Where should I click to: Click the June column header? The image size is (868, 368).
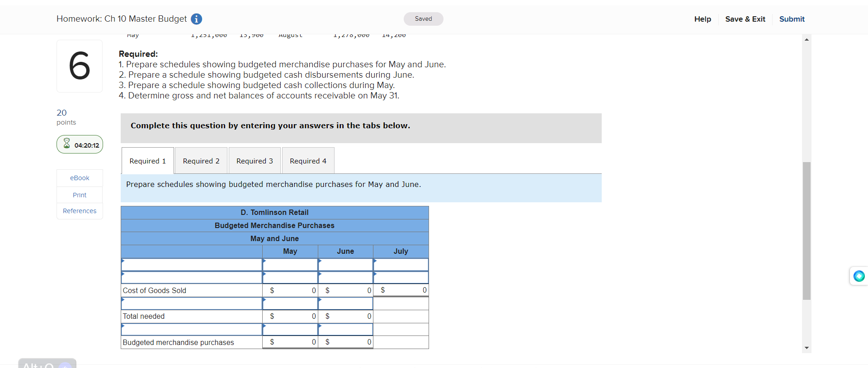tap(345, 251)
